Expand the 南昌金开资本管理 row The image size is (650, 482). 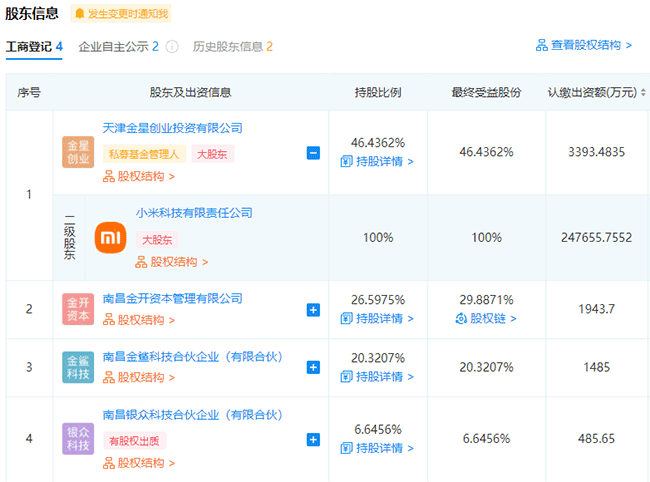point(313,310)
